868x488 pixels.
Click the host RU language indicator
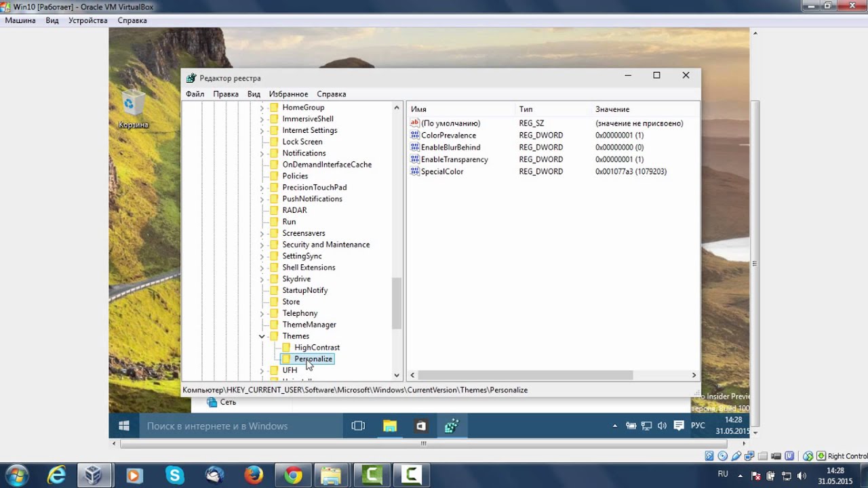click(x=723, y=474)
